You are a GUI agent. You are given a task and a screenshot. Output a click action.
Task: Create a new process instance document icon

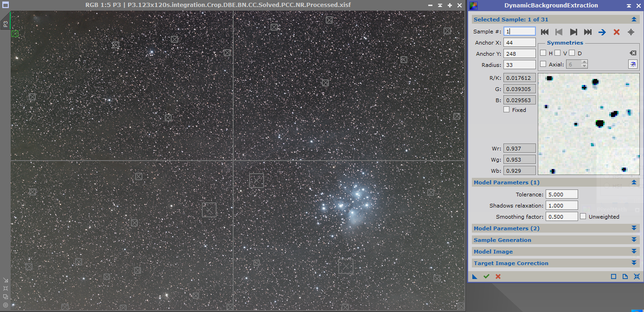click(625, 276)
